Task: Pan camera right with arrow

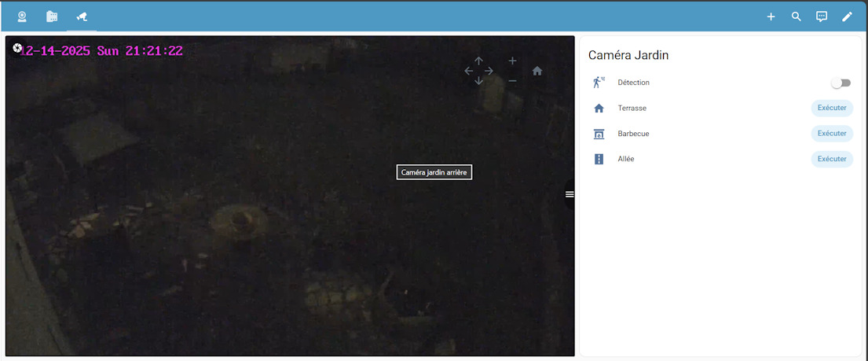Action: [x=489, y=71]
